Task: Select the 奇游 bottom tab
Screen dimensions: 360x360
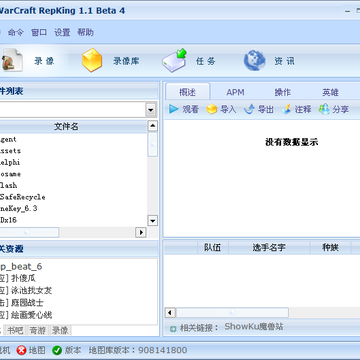Action: click(38, 330)
